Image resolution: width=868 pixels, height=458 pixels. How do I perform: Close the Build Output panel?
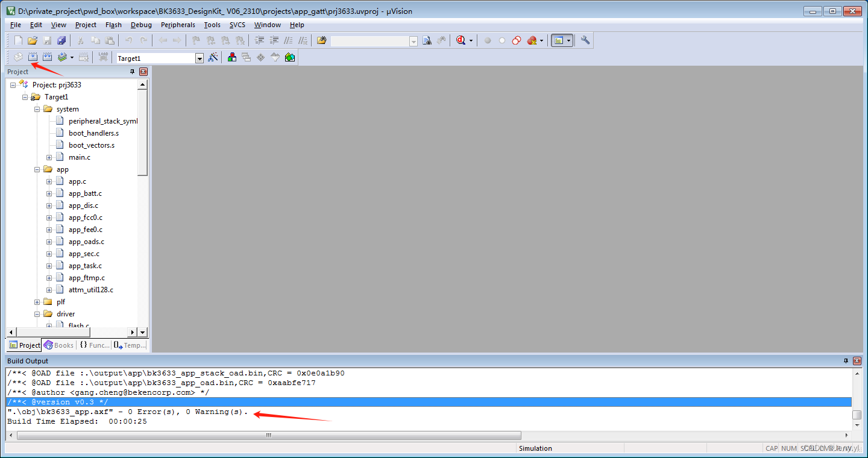(857, 361)
